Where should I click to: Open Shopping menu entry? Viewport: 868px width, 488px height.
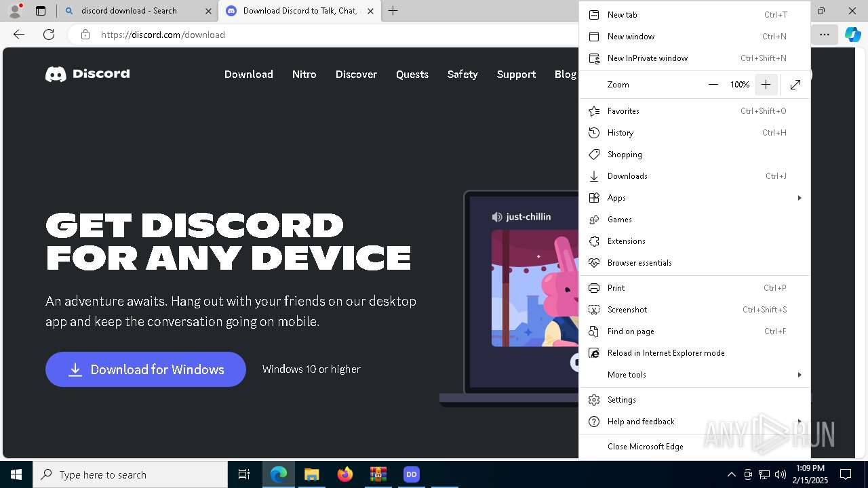(x=694, y=155)
